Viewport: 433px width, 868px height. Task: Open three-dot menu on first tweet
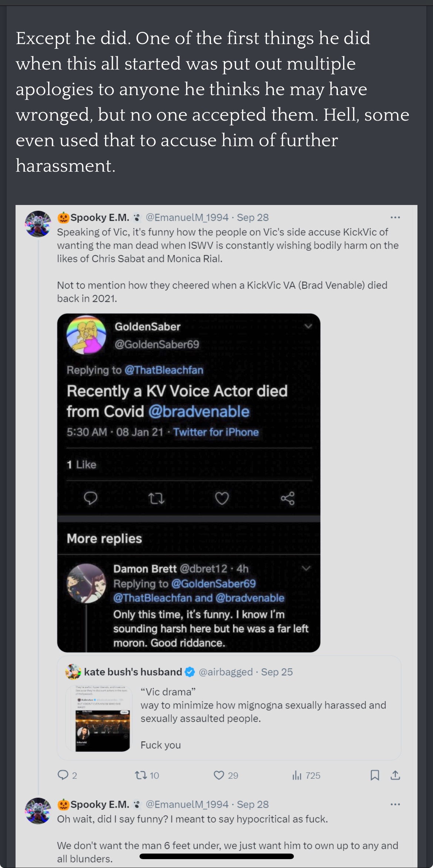395,218
